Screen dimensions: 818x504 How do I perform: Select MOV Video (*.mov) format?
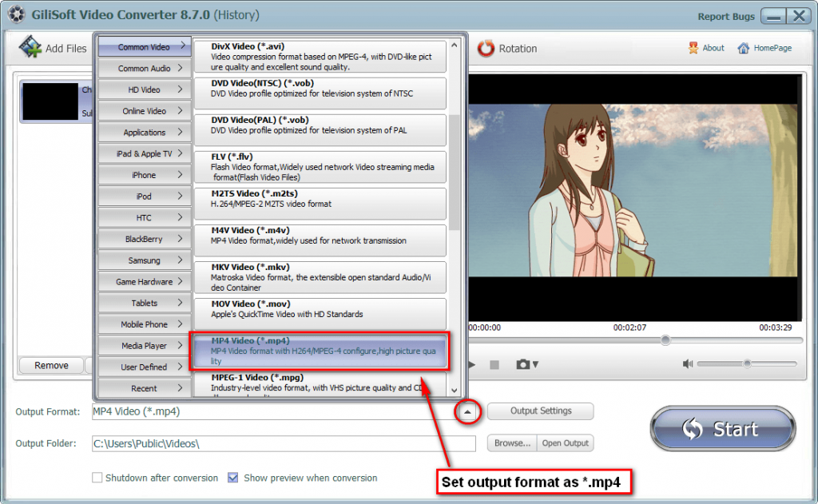coord(320,314)
